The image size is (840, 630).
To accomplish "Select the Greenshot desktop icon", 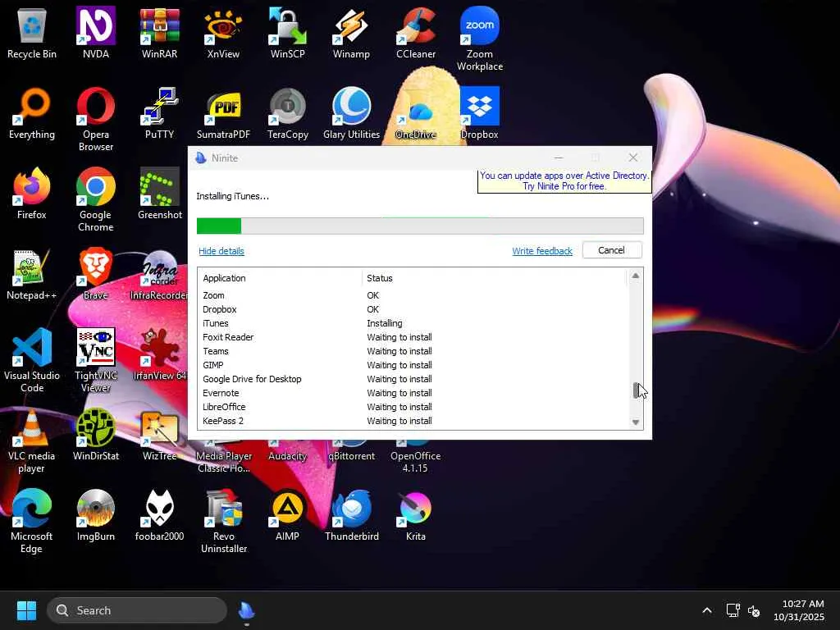I will [x=160, y=194].
